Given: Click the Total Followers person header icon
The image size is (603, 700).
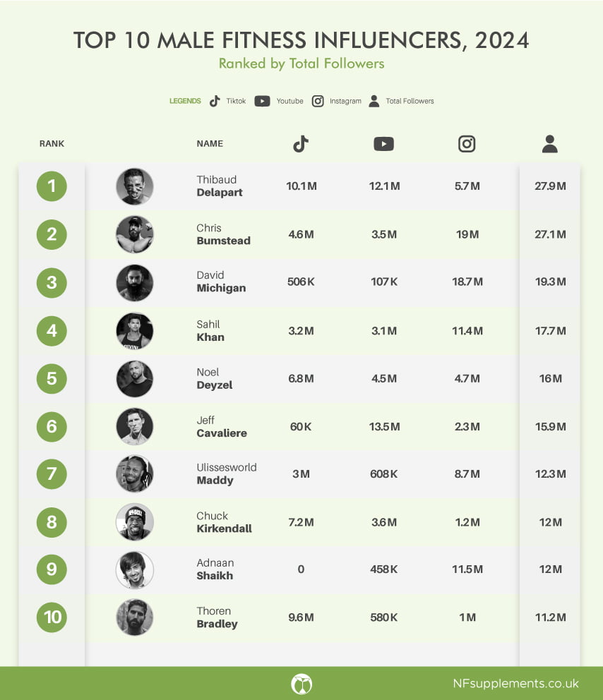Looking at the screenshot, I should 550,144.
